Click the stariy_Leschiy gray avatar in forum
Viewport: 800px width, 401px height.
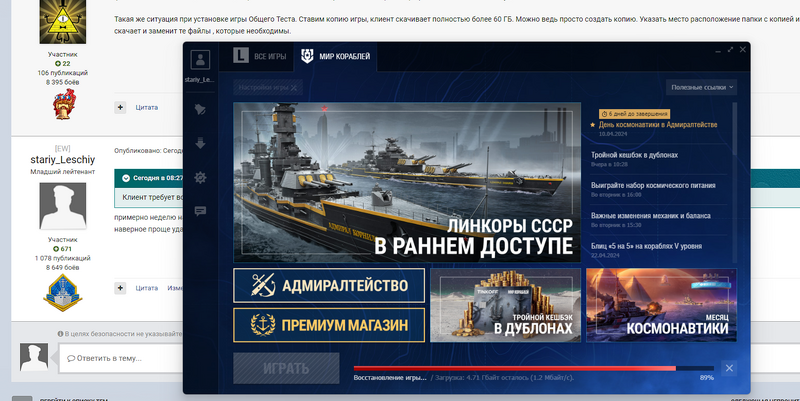(x=62, y=206)
